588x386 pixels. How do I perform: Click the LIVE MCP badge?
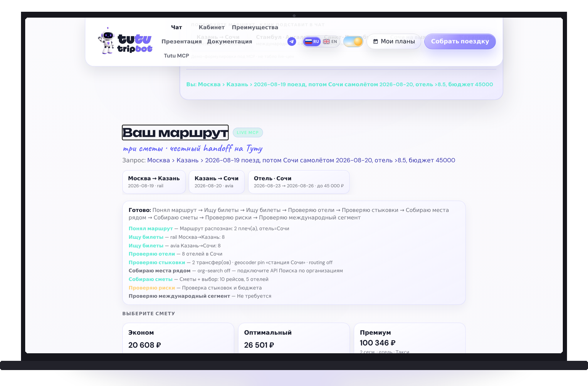coord(248,133)
